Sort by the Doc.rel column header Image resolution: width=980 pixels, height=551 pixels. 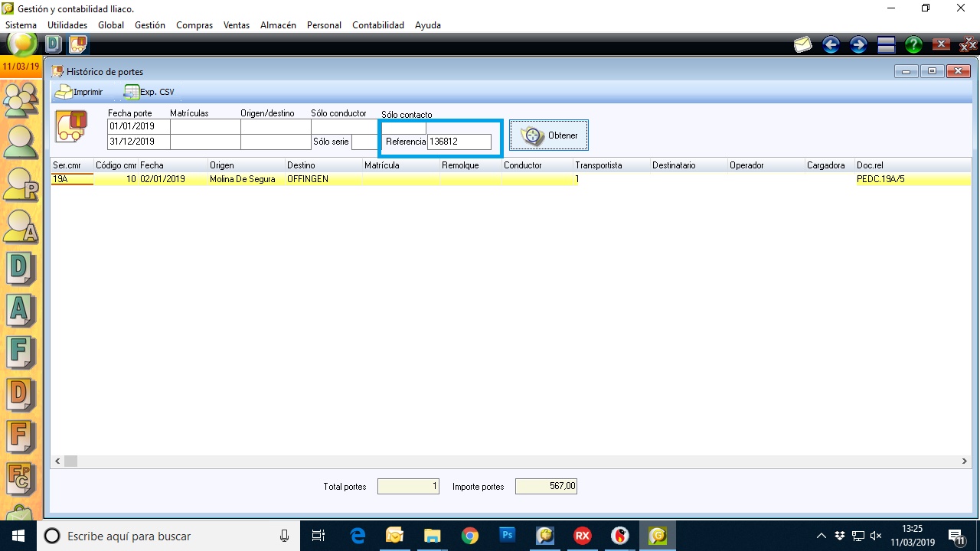(x=913, y=165)
